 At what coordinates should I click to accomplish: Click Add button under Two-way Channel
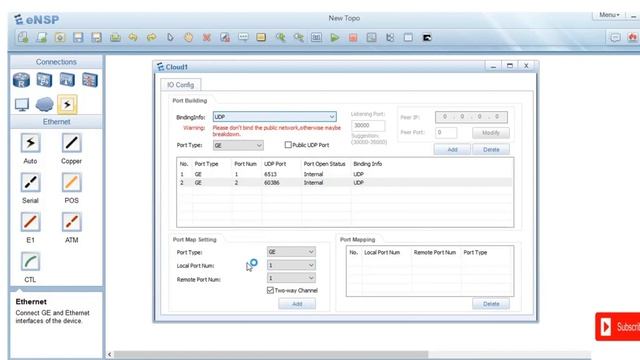click(x=297, y=304)
